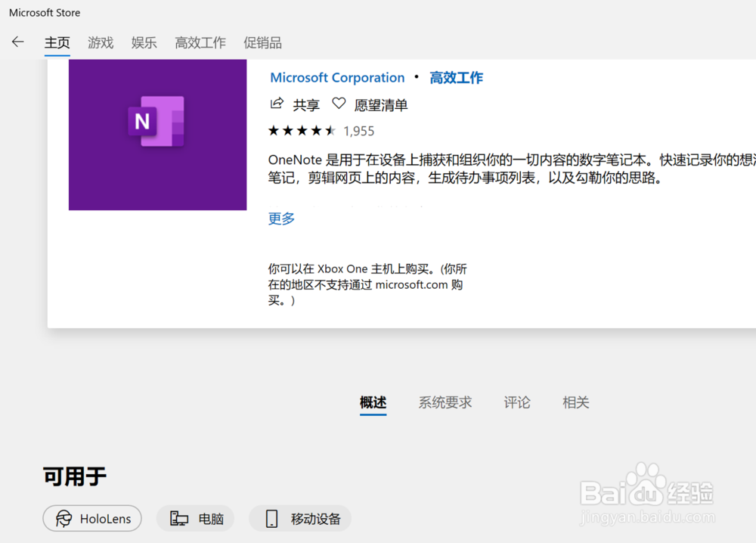Screen dimensions: 756x543
Task: Click the OneNote description text
Action: tap(512, 169)
